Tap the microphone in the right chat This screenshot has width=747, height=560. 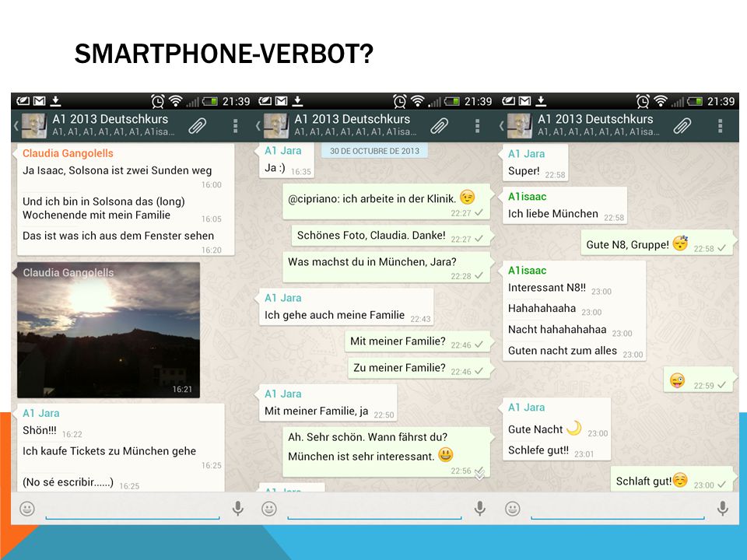click(723, 509)
